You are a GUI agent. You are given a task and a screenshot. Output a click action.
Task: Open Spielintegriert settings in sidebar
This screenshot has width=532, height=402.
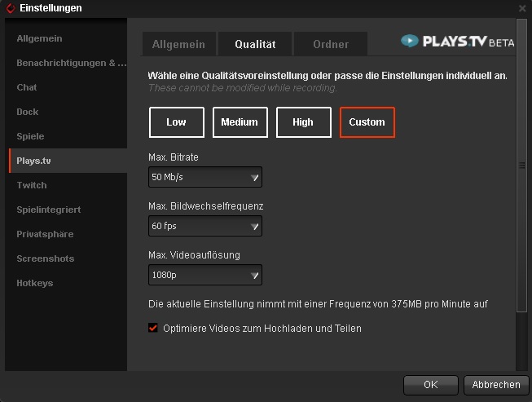click(68, 210)
